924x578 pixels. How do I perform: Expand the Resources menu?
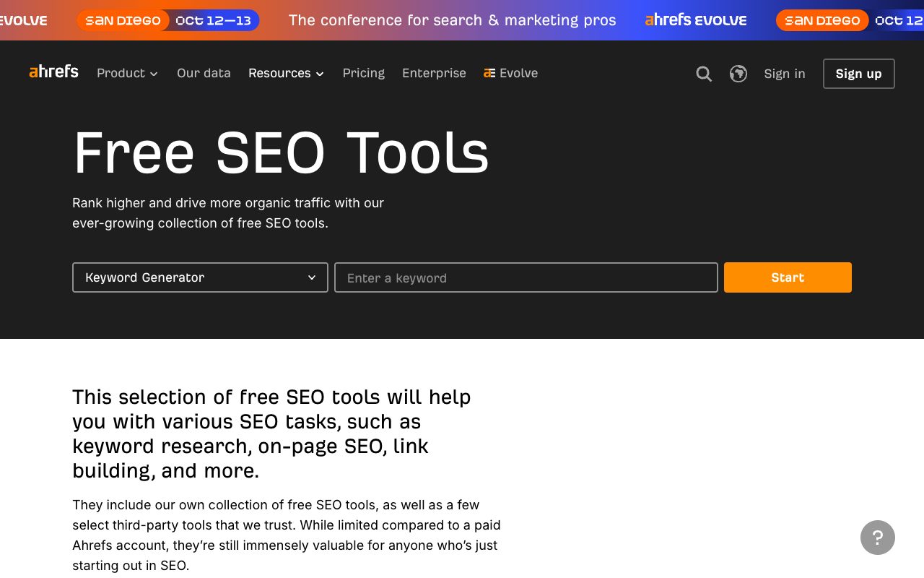(287, 73)
